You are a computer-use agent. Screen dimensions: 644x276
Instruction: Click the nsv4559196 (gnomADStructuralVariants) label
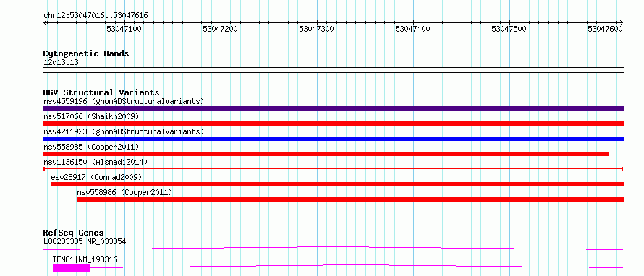(124, 101)
